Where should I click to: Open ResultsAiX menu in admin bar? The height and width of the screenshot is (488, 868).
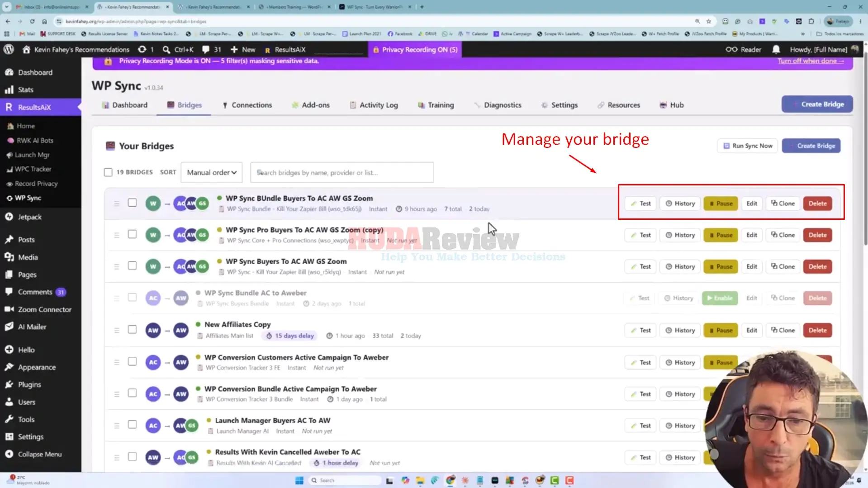[x=285, y=49]
